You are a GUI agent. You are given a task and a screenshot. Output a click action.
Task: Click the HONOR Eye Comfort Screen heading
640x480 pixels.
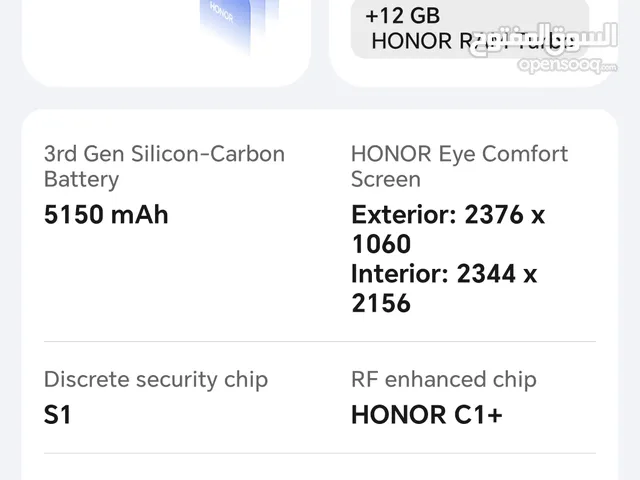point(459,167)
